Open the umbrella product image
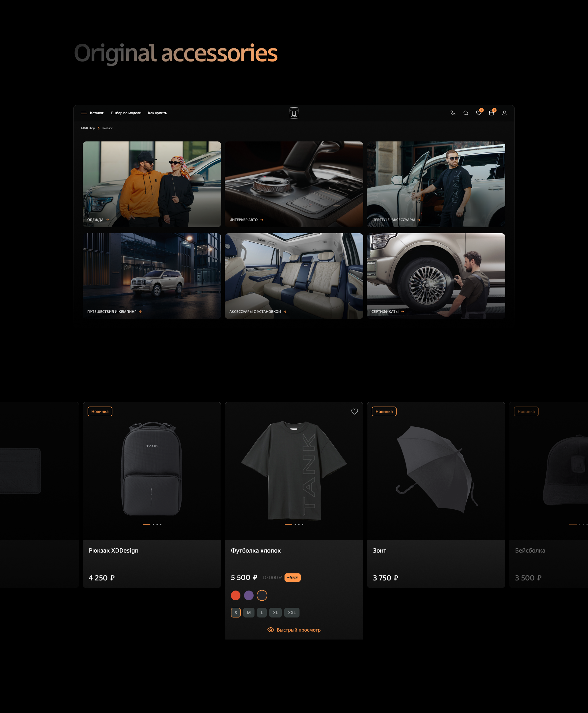Image resolution: width=588 pixels, height=713 pixels. (437, 470)
